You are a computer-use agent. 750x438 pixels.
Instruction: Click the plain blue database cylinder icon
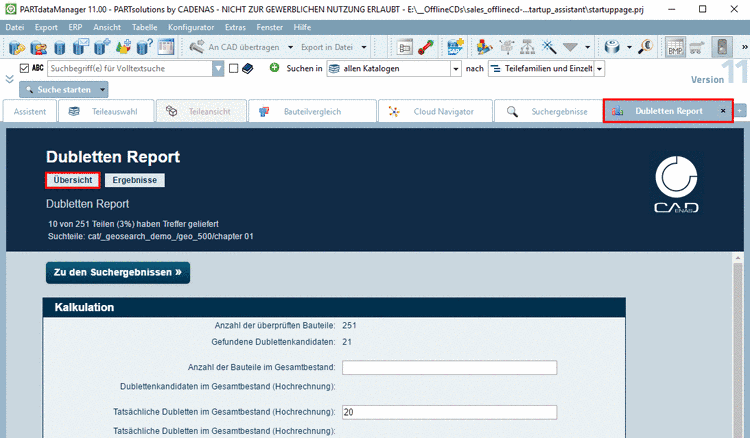(x=59, y=47)
